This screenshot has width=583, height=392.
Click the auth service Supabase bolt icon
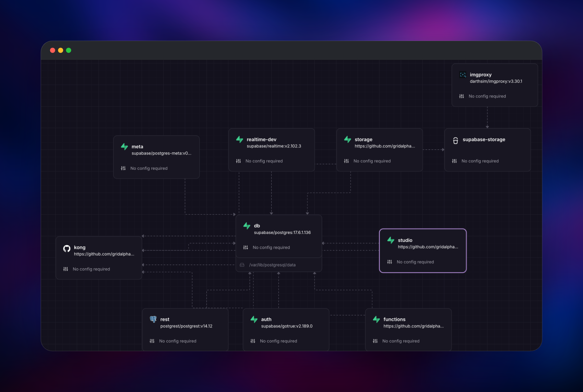(x=254, y=320)
